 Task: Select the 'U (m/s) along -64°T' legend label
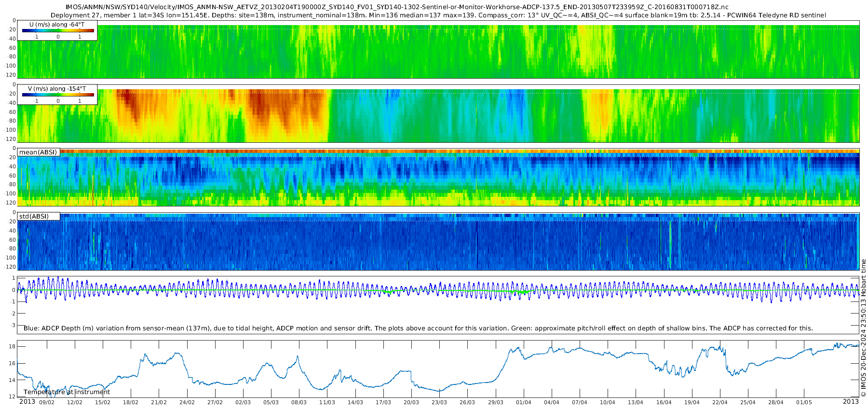(57, 24)
